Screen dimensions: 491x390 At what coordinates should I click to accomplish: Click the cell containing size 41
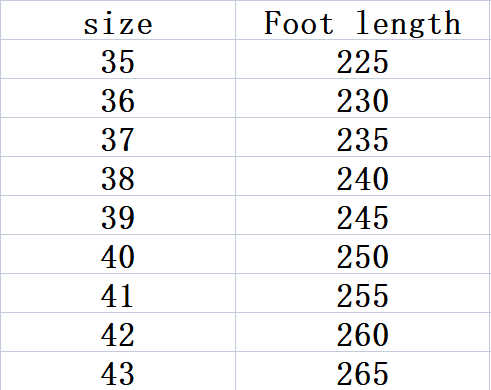[x=118, y=293]
